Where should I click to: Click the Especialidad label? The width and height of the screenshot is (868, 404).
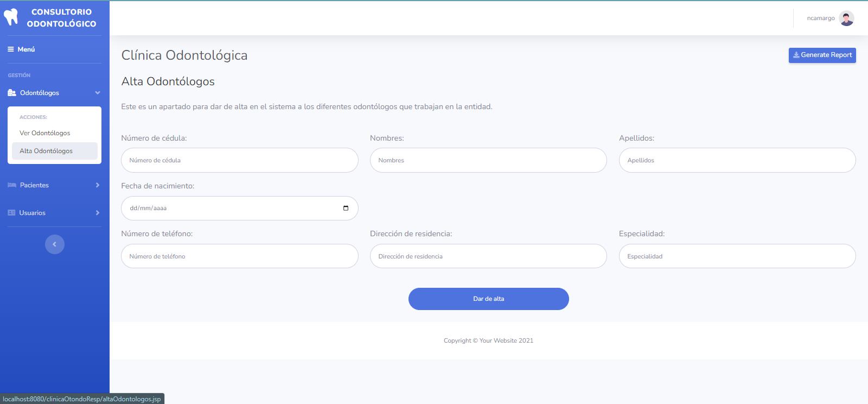[642, 234]
